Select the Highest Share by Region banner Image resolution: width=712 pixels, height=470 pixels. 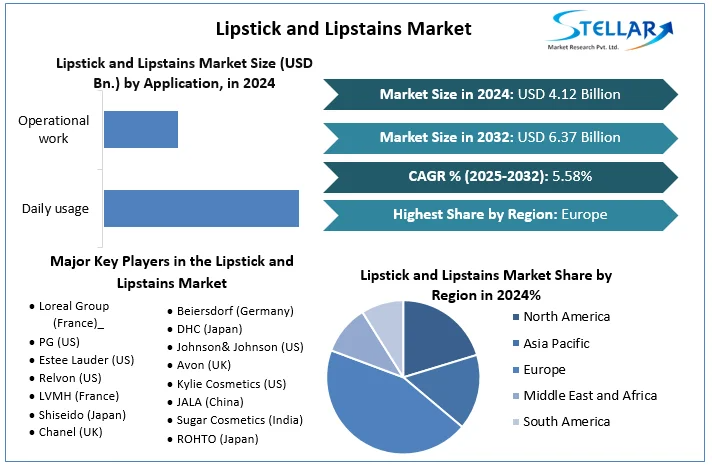pyautogui.click(x=500, y=214)
